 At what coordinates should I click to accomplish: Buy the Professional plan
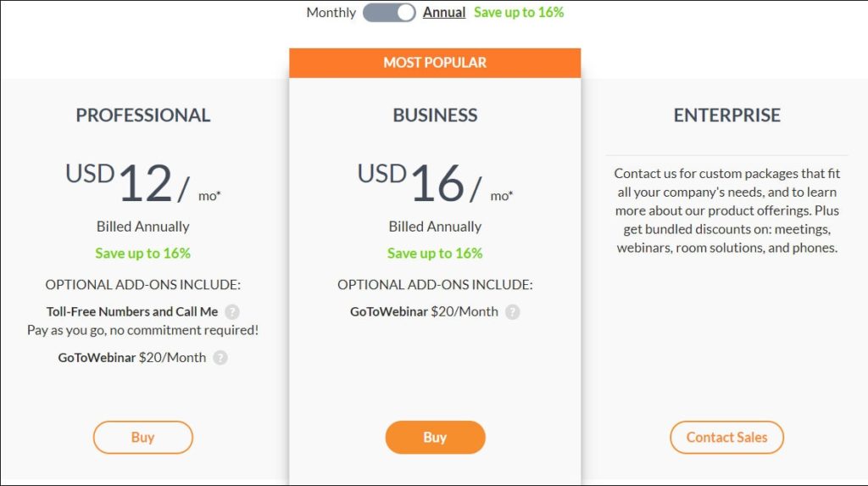(142, 438)
